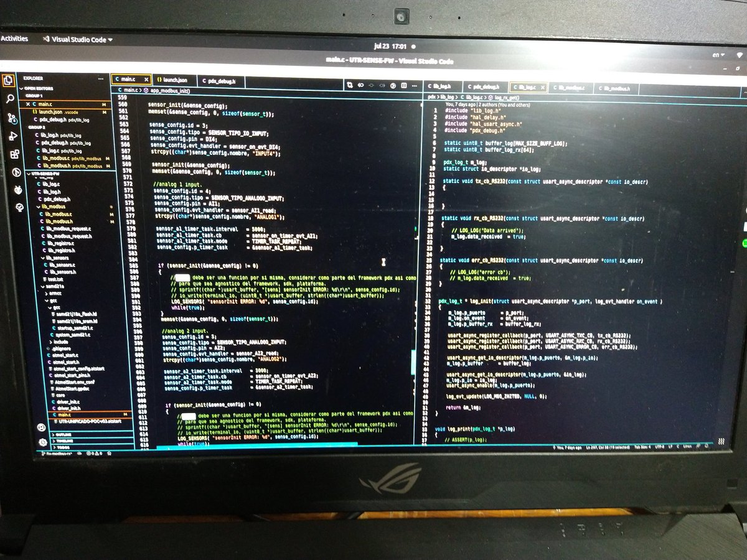Open the Run and Debug view
The height and width of the screenshot is (560, 747).
13,136
